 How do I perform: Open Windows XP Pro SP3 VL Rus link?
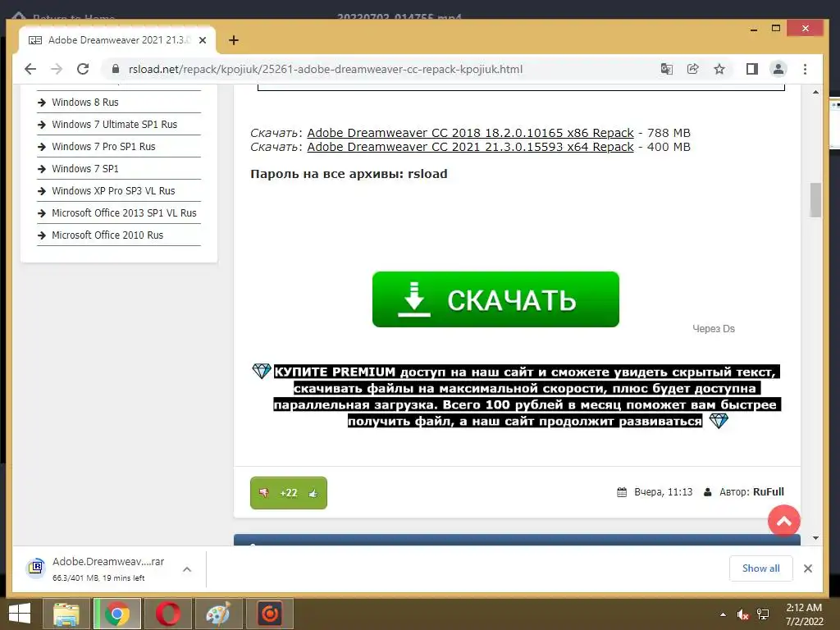(113, 190)
